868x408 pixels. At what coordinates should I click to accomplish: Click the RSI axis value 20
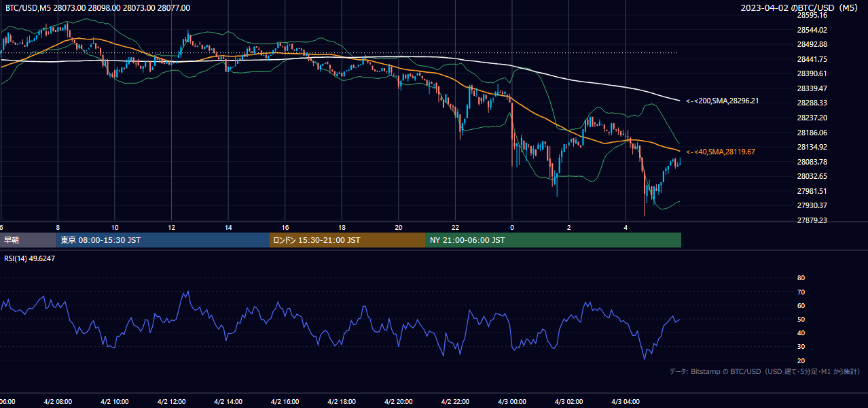801,360
